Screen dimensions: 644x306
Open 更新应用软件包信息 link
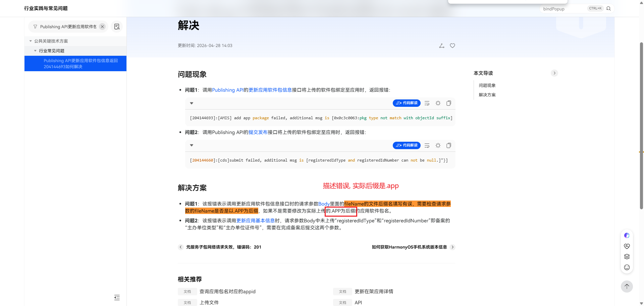tap(270, 90)
